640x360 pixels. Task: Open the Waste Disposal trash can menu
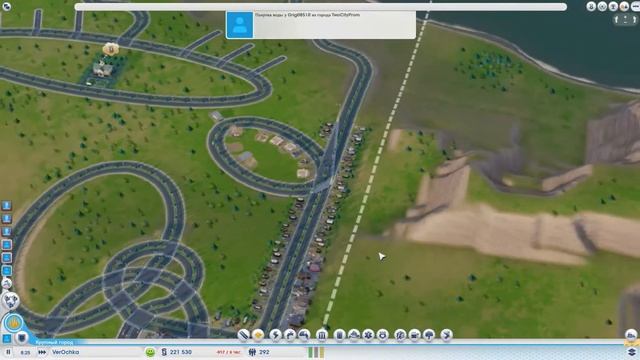[x=340, y=335]
